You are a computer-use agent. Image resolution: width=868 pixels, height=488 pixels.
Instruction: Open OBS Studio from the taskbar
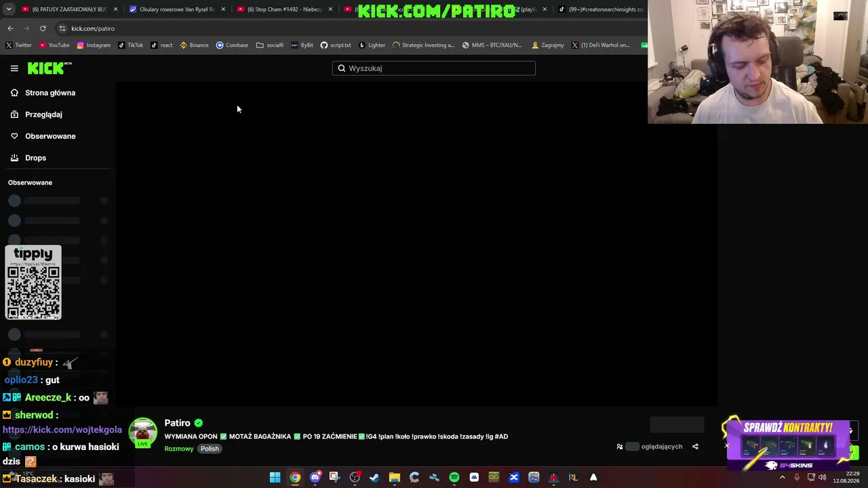click(355, 478)
